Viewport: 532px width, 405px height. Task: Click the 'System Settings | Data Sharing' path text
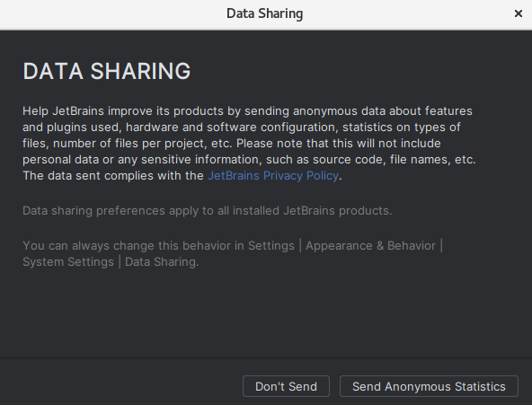[x=111, y=262]
